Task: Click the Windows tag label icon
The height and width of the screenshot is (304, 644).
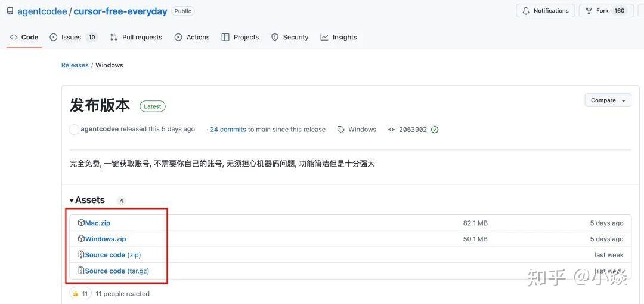Action: point(341,130)
